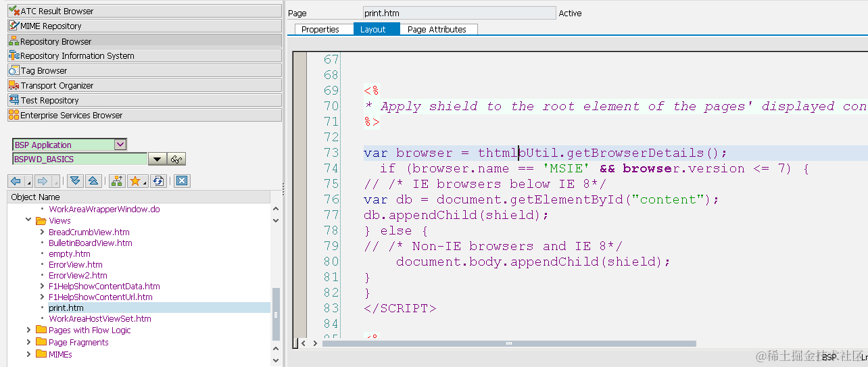
Task: Click the MIMEs folder icon
Action: (41, 354)
